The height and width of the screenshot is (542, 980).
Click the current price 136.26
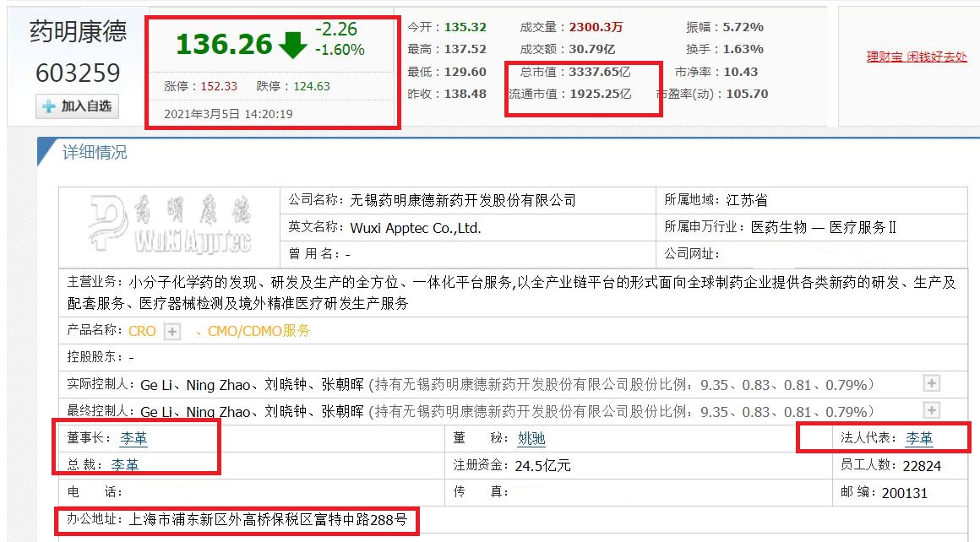click(224, 45)
